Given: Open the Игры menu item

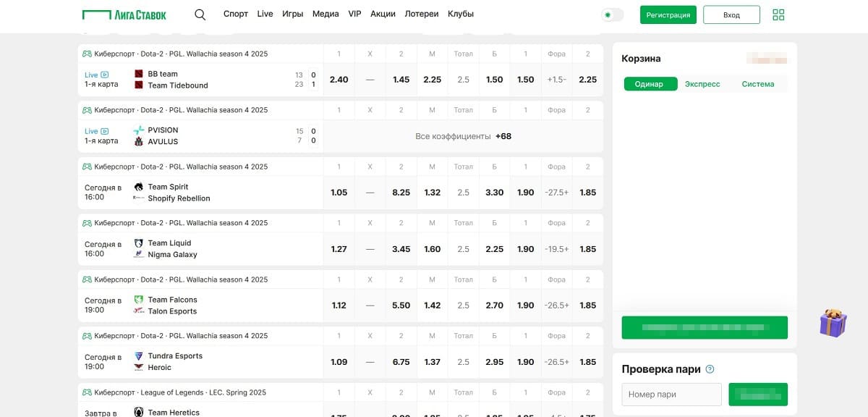Looking at the screenshot, I should coord(293,14).
